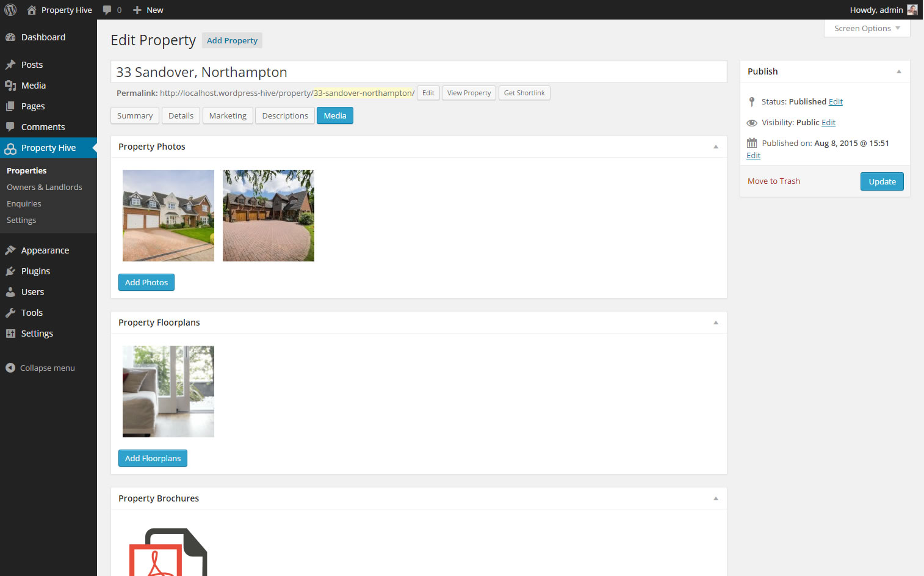Click the Comments speech bubble sidebar icon
The width and height of the screenshot is (924, 576).
(10, 127)
